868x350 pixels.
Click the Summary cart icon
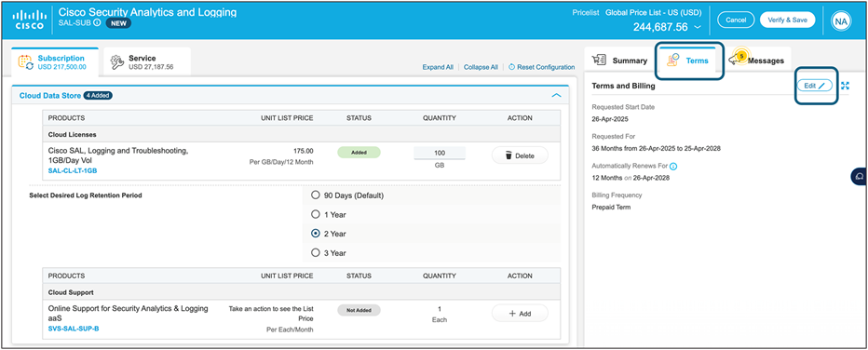pos(599,61)
